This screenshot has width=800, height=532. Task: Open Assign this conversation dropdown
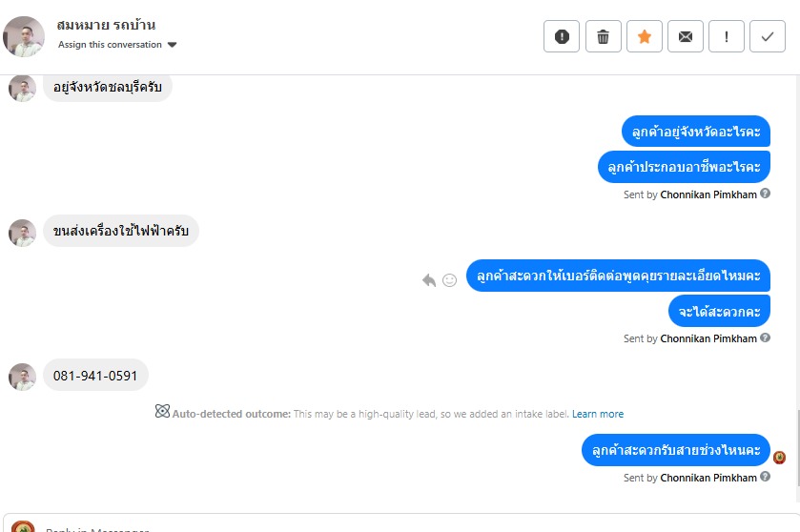(x=117, y=45)
